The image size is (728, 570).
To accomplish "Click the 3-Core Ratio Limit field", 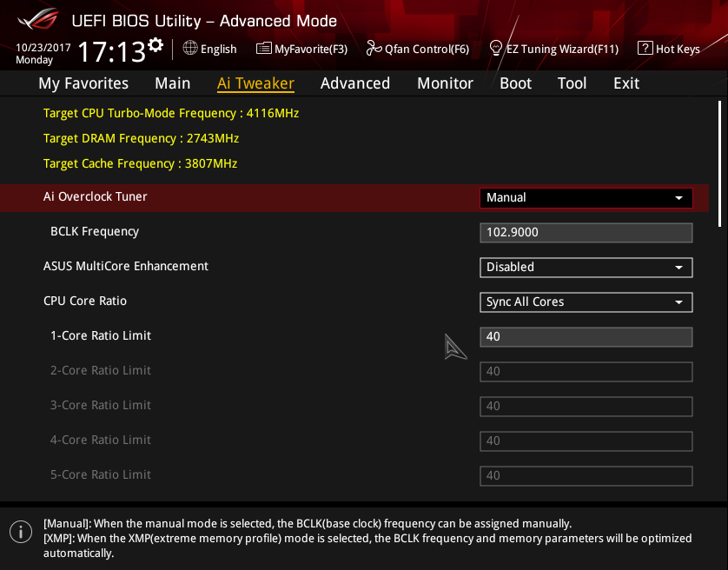I will point(586,407).
